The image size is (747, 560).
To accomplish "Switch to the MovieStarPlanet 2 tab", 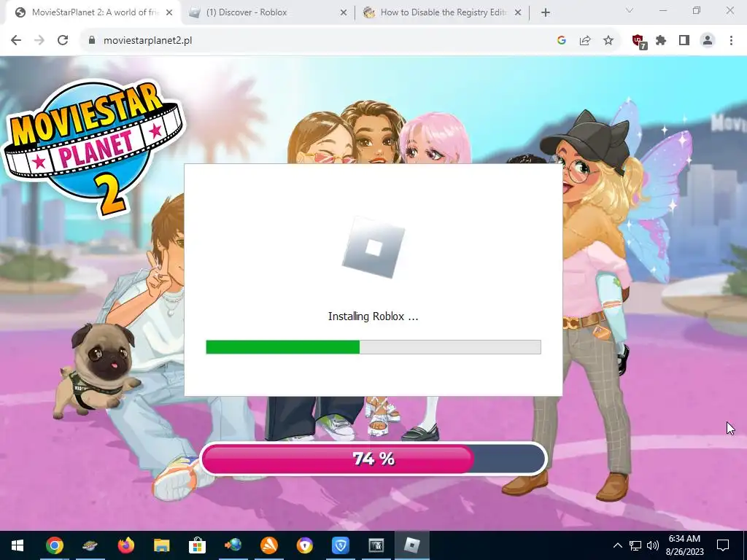I will click(93, 12).
